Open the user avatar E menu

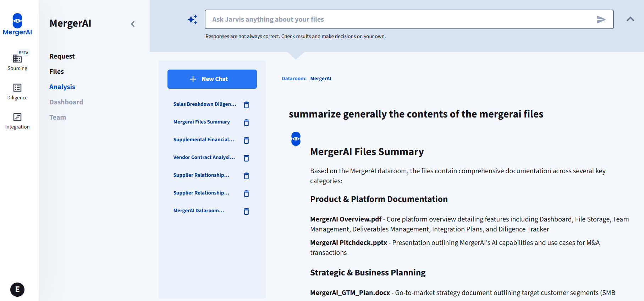[x=17, y=290]
